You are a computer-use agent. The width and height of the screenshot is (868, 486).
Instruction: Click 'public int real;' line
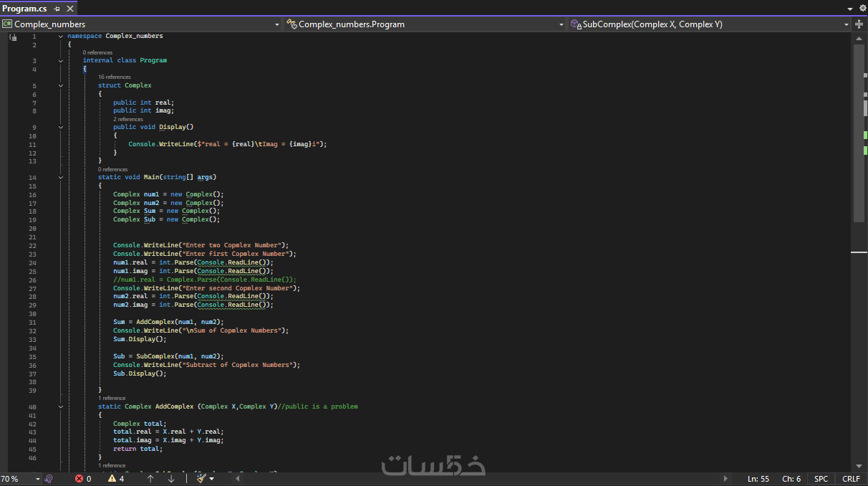click(x=143, y=103)
